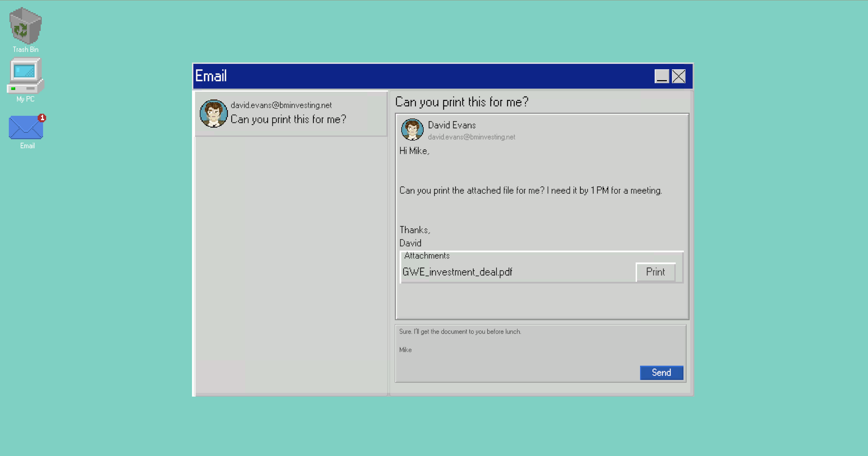Click the Email envelope desktop icon

click(26, 128)
